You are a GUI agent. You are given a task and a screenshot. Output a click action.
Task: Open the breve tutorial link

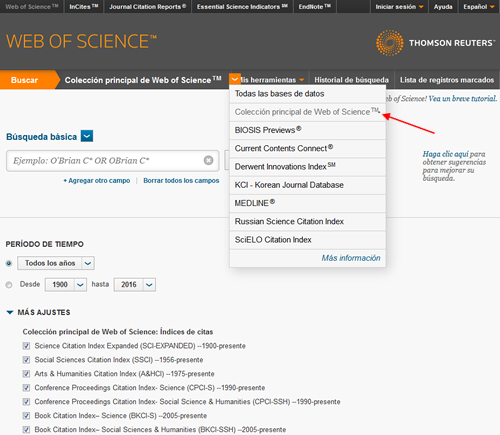(x=462, y=99)
